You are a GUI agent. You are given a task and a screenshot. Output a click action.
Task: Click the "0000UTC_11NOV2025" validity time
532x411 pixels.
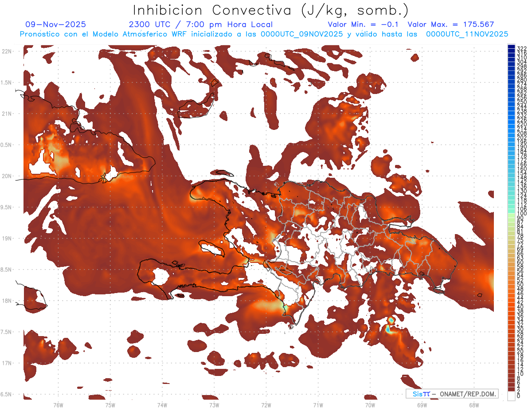pos(467,34)
